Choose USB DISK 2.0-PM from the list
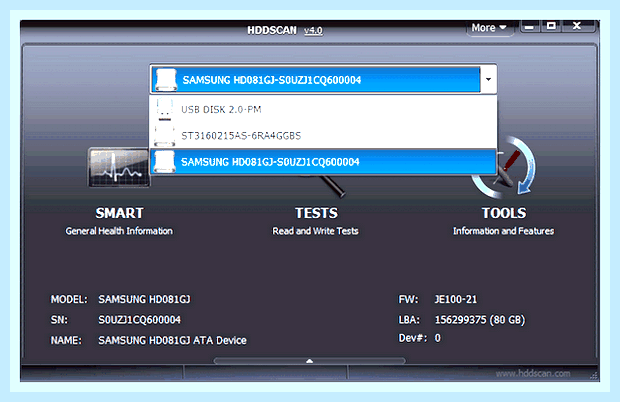 323,109
